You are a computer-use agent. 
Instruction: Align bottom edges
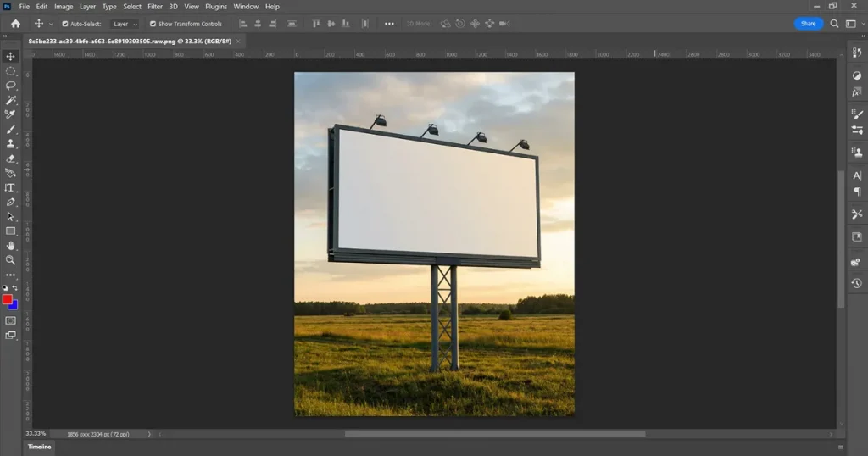(x=346, y=24)
